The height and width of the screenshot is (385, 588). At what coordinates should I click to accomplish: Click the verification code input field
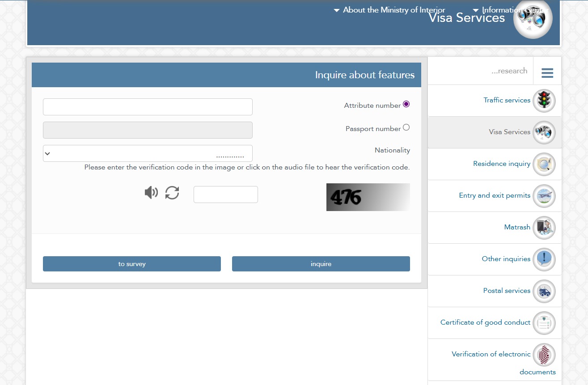(x=225, y=195)
